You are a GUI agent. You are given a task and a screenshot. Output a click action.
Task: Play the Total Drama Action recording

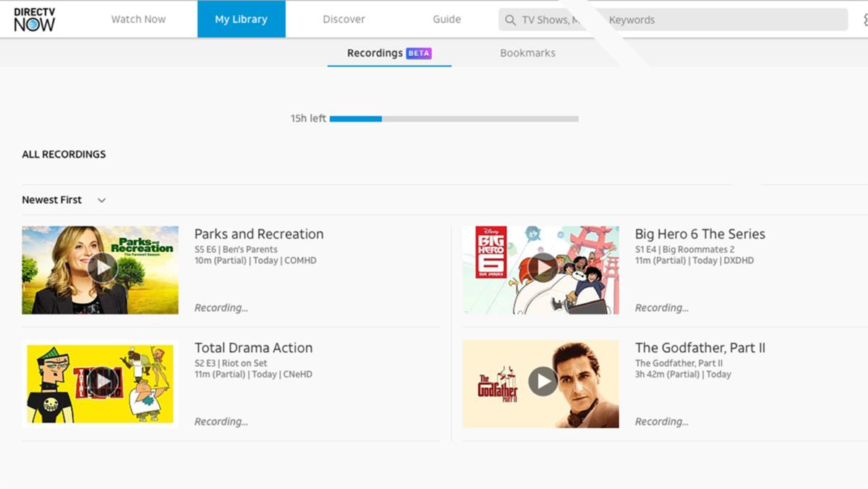pos(103,381)
